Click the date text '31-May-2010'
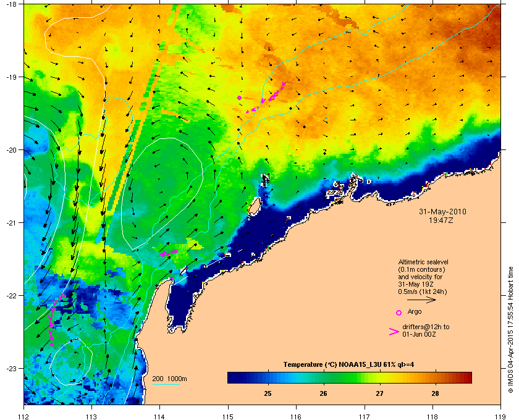The height and width of the screenshot is (420, 519). coord(442,211)
